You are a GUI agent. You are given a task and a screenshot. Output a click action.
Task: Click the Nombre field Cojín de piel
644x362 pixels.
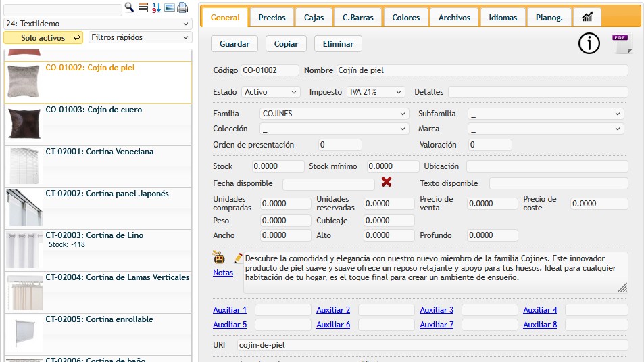(482, 70)
